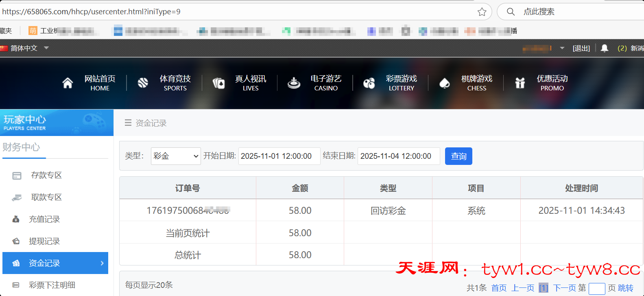644x296 pixels.
Task: Click the notification bell icon
Action: pos(605,48)
